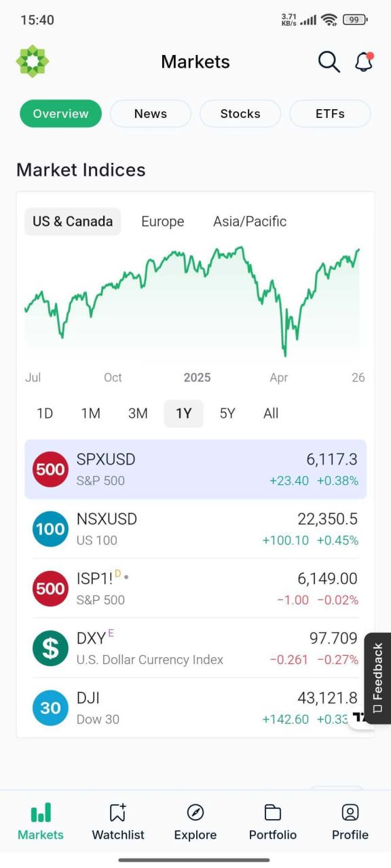Tap the S&P 500 yearly chart
391x868 pixels.
pos(193,300)
